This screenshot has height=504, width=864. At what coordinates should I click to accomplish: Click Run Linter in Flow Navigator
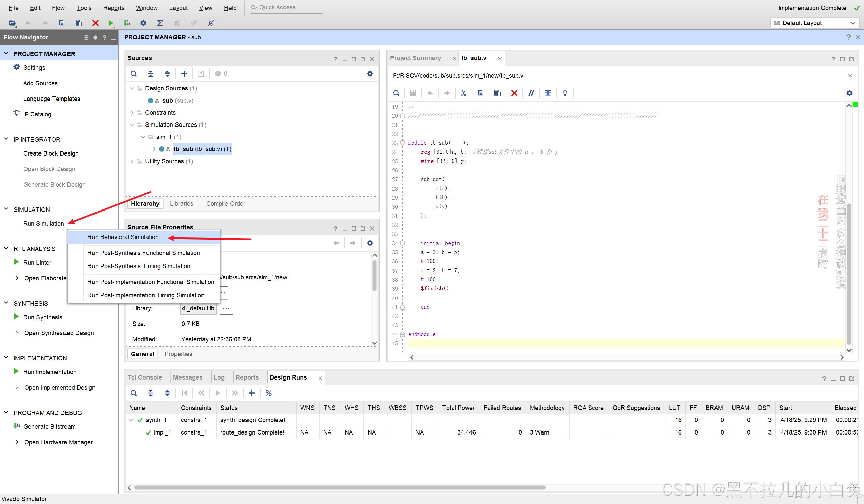click(x=37, y=263)
